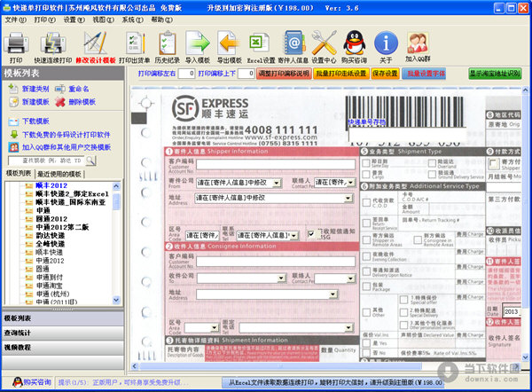Open sender 地址 dropdown
532x392 pixels.
[x=348, y=198]
